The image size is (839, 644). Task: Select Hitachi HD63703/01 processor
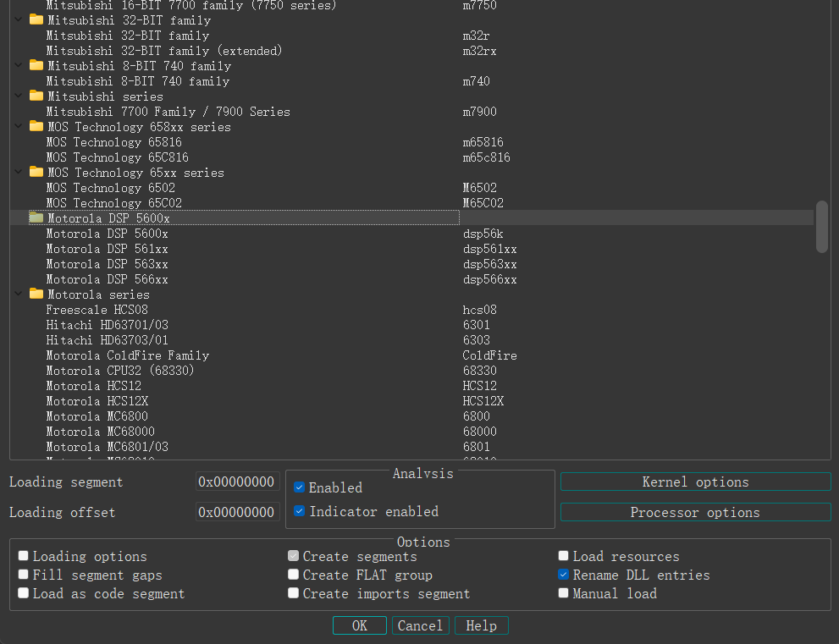(412, 340)
